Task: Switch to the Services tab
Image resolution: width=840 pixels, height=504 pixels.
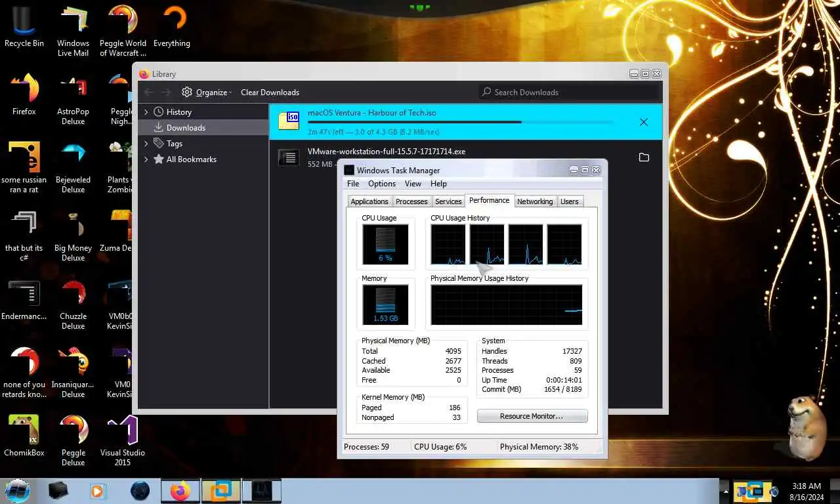Action: click(x=448, y=201)
